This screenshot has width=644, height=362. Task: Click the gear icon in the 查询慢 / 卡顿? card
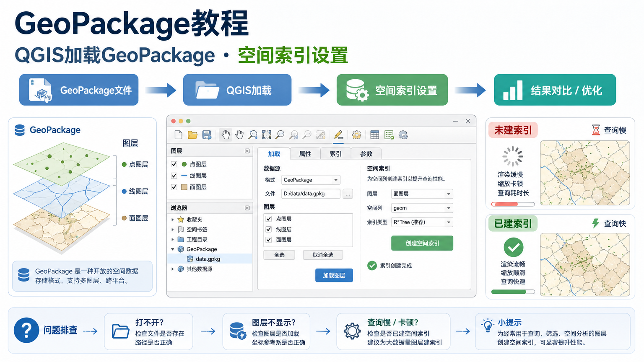coord(352,331)
